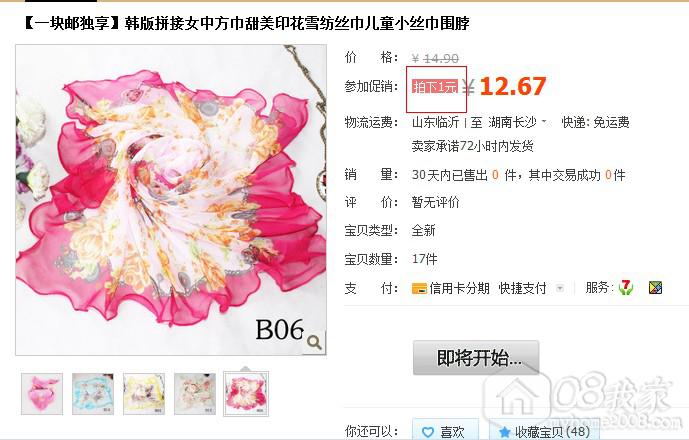The image size is (689, 440).
Task: Click the 拍下1元 promotion tag
Action: [435, 87]
